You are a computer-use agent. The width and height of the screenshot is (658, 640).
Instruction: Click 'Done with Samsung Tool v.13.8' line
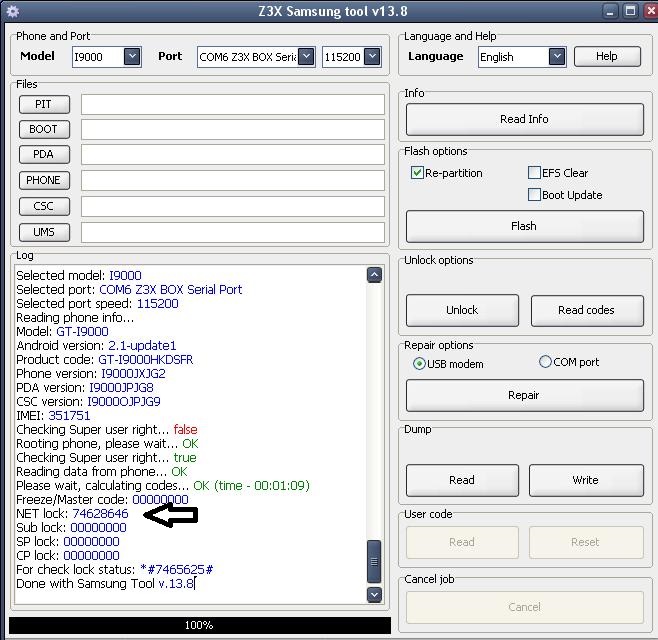click(105, 584)
